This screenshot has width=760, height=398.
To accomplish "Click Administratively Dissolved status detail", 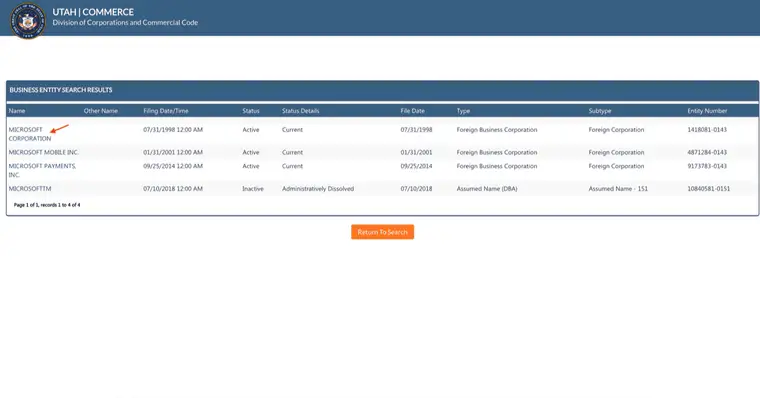I will tap(318, 189).
